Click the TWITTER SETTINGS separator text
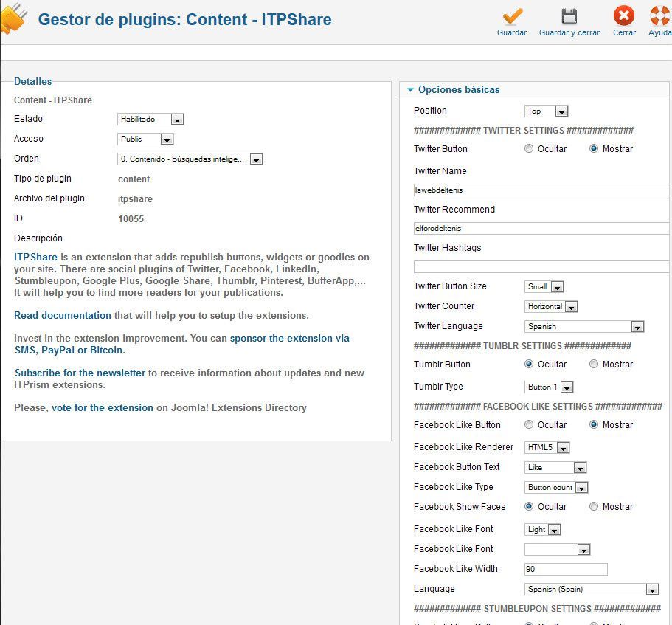Screen dimensions: 672x625 523,131
